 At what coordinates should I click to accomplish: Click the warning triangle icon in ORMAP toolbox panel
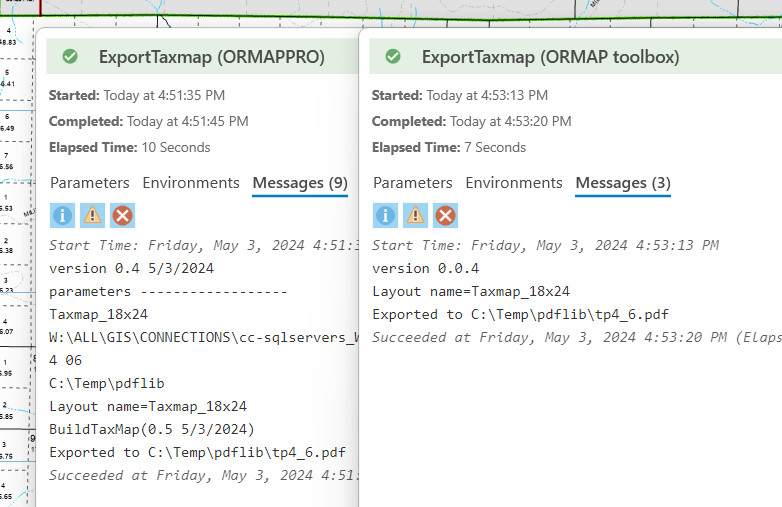click(x=415, y=215)
